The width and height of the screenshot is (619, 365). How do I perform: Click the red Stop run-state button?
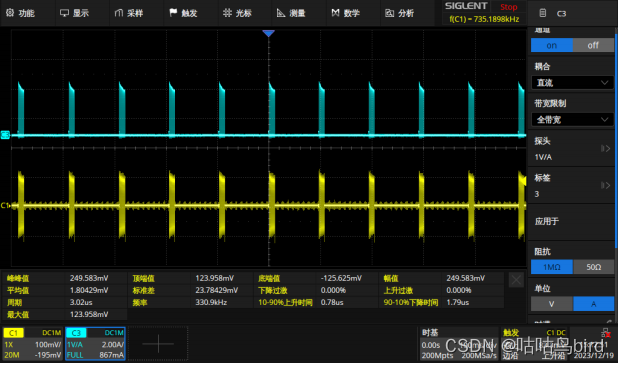tap(508, 7)
